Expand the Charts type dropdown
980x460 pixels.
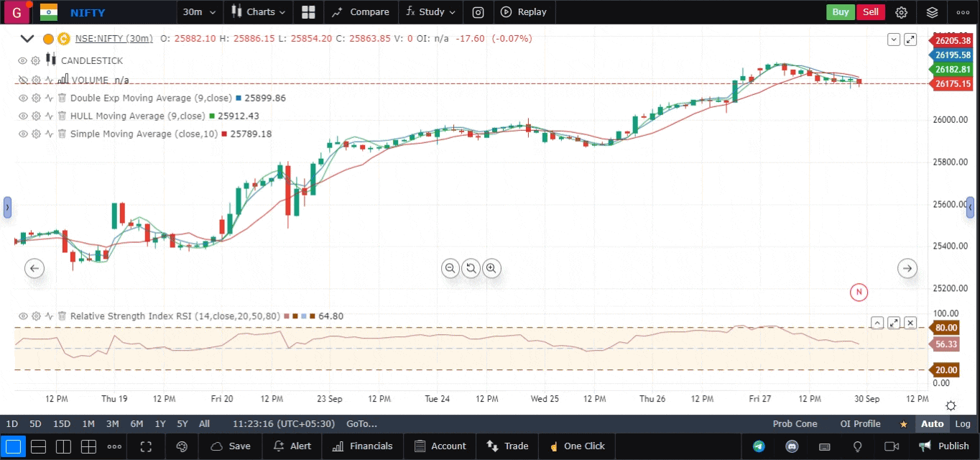click(x=259, y=12)
